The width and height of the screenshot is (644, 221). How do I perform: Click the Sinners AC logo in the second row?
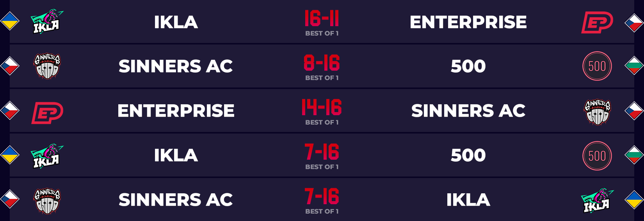pos(47,66)
